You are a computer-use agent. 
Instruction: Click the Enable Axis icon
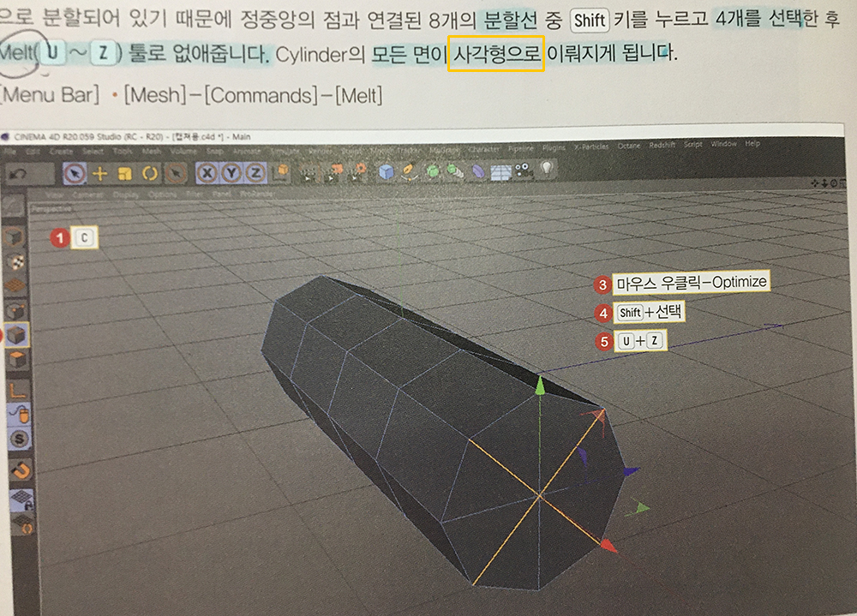pyautogui.click(x=18, y=390)
